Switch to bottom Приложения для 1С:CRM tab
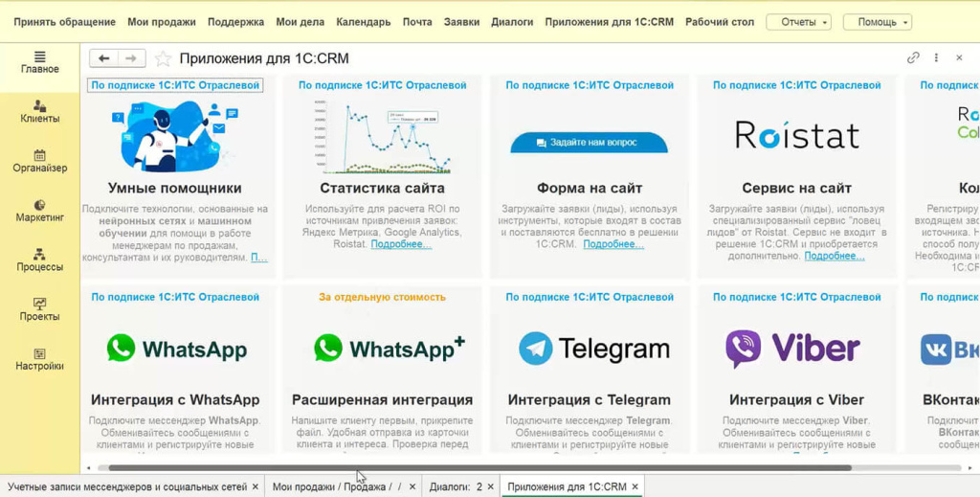 click(x=567, y=486)
